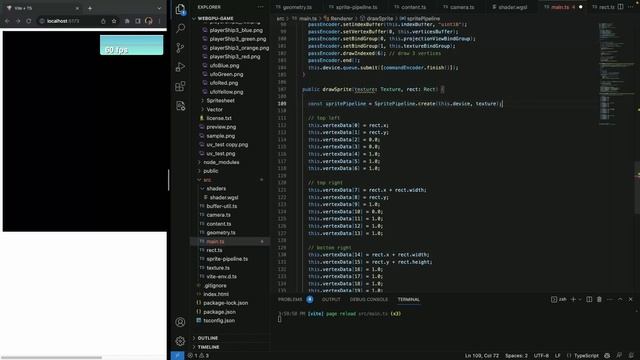Switch to the sprite-pipeline.ts editor tab
640x360 pixels.
point(356,7)
